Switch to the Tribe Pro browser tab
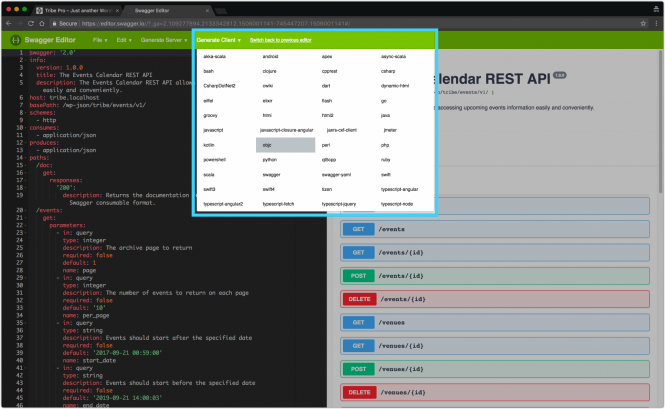 [60, 6]
